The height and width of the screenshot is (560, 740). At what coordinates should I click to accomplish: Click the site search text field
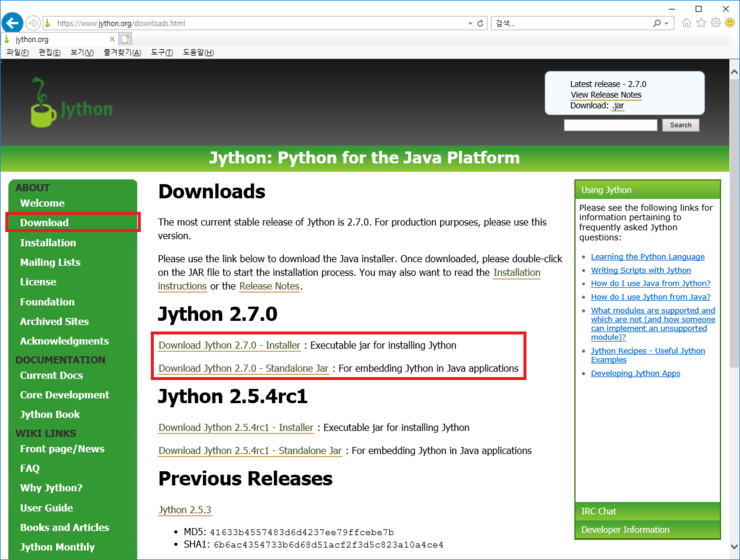coord(610,125)
